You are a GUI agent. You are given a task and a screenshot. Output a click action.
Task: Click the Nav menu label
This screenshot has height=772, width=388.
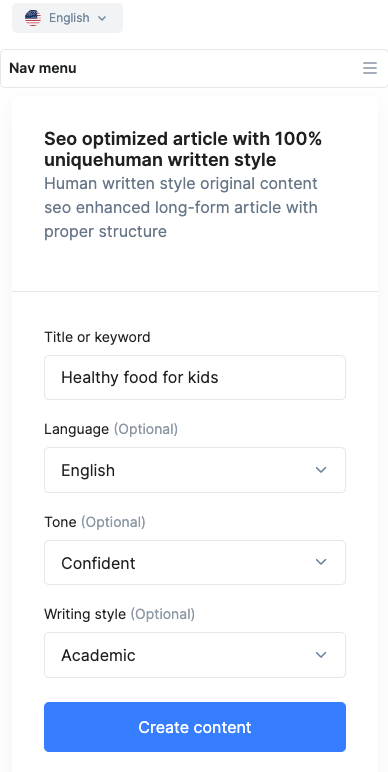point(43,68)
